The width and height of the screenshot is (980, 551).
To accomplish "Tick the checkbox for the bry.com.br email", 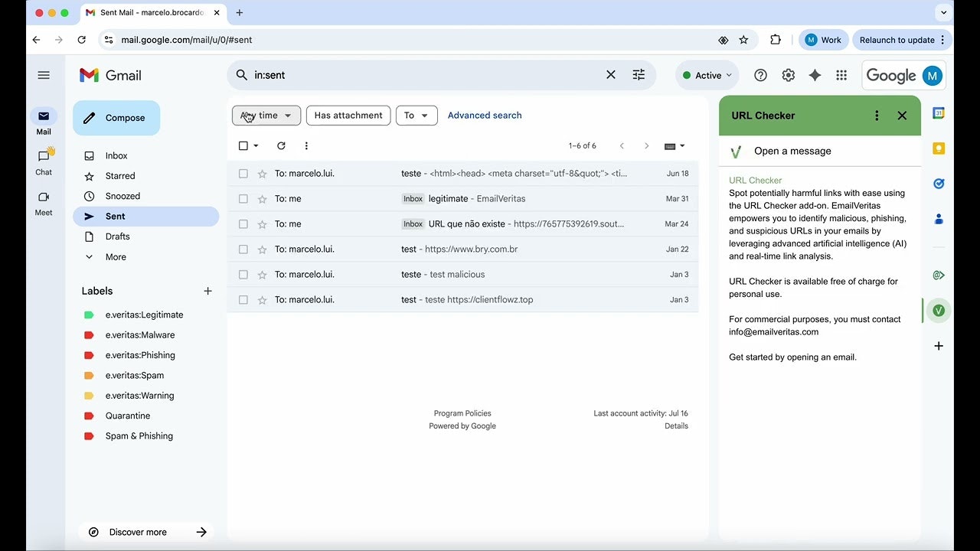I will [x=243, y=249].
